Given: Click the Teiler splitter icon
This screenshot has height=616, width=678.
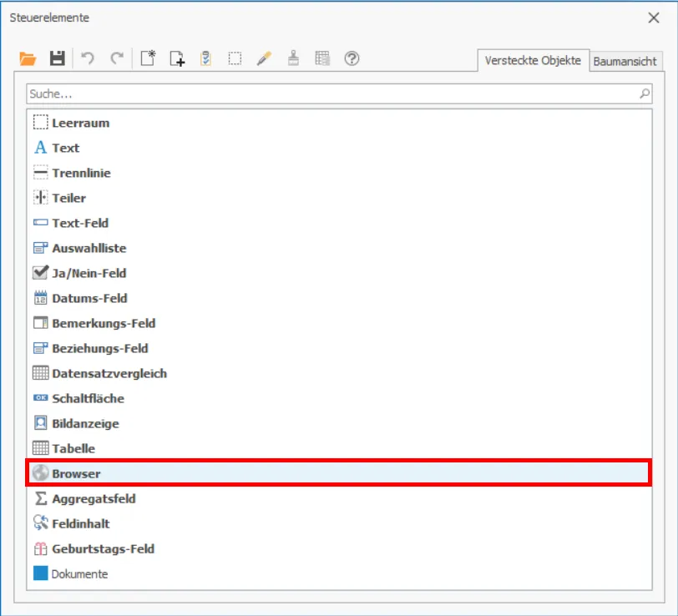Looking at the screenshot, I should tap(41, 198).
